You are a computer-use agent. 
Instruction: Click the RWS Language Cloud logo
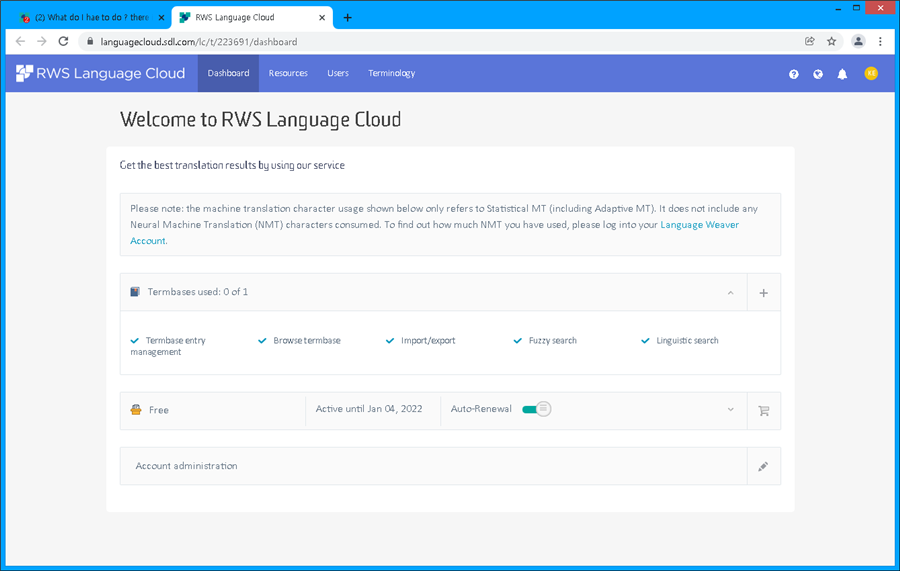100,73
